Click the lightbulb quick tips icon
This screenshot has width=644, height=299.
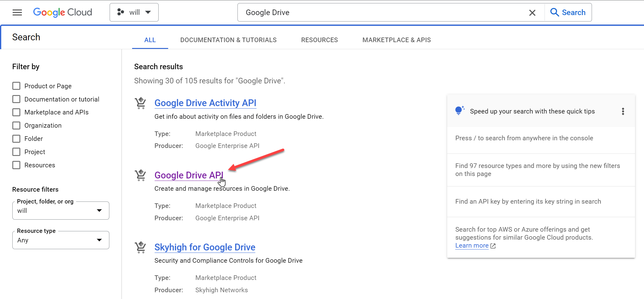(460, 110)
